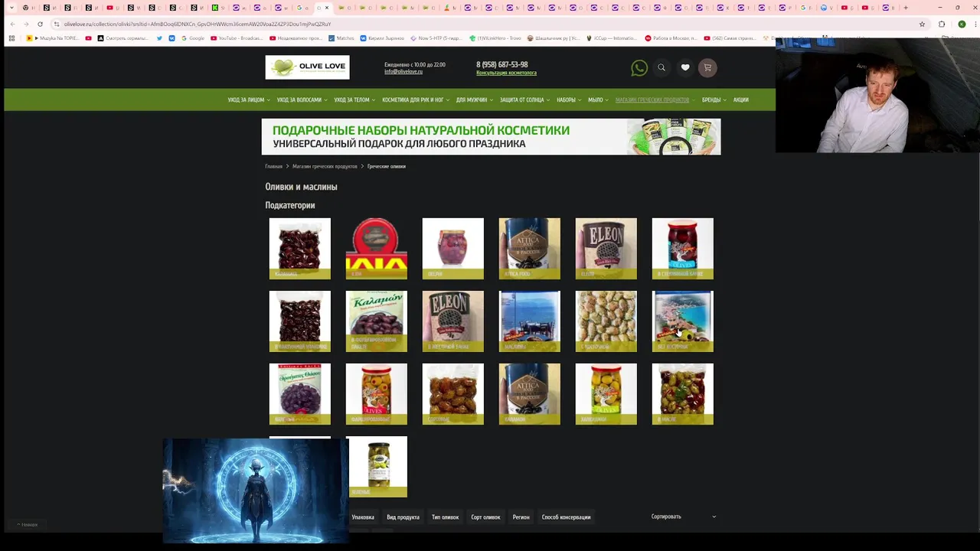Open the Сорт оливок filter
Screen dimensions: 980x551
[485, 517]
